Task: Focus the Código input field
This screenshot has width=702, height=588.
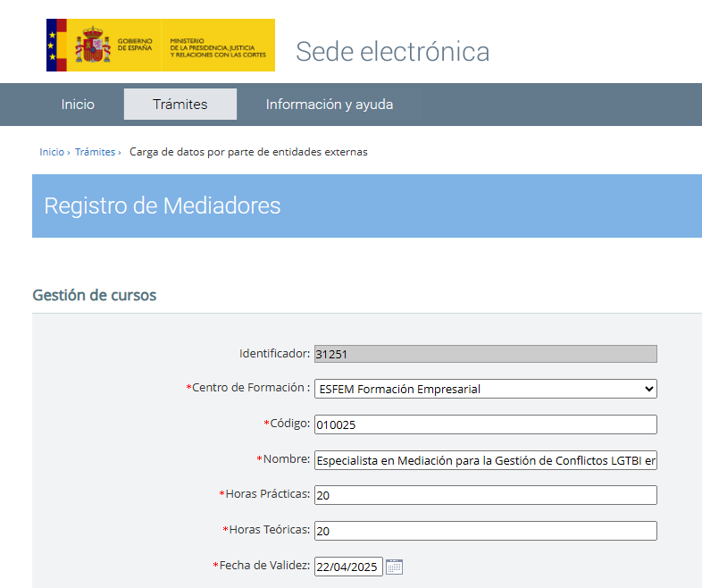Action: tap(485, 424)
